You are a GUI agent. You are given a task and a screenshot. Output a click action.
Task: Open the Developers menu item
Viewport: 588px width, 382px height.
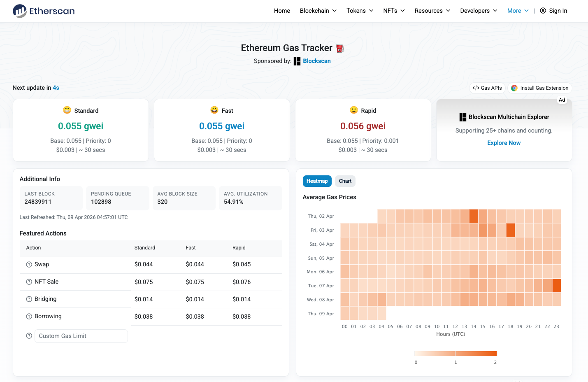click(x=479, y=11)
